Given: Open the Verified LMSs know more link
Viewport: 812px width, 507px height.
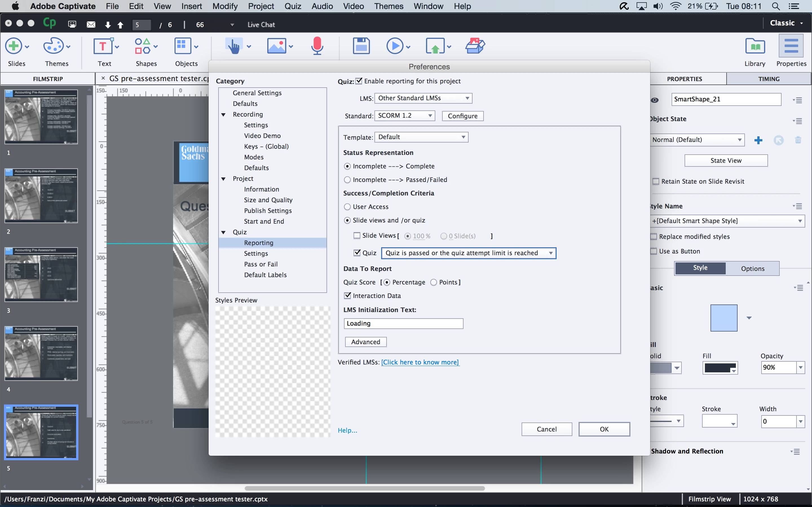Looking at the screenshot, I should pyautogui.click(x=420, y=362).
